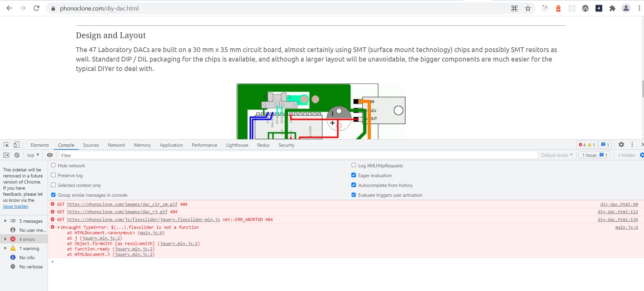Viewport: 644px width, 291px height.
Task: Open the Security tab
Action: [286, 145]
